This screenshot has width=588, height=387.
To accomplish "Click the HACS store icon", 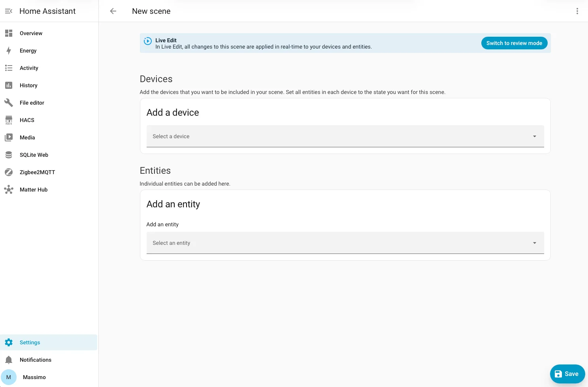I will click(x=9, y=120).
